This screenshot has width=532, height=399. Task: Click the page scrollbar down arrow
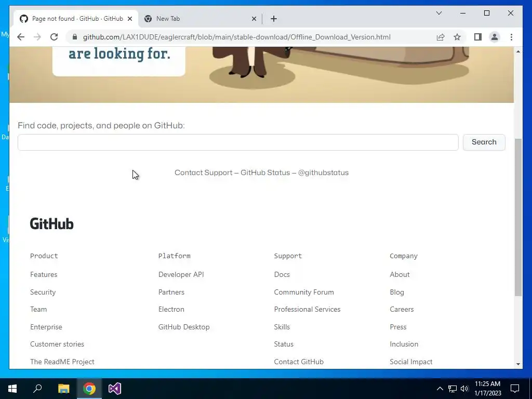[518, 364]
